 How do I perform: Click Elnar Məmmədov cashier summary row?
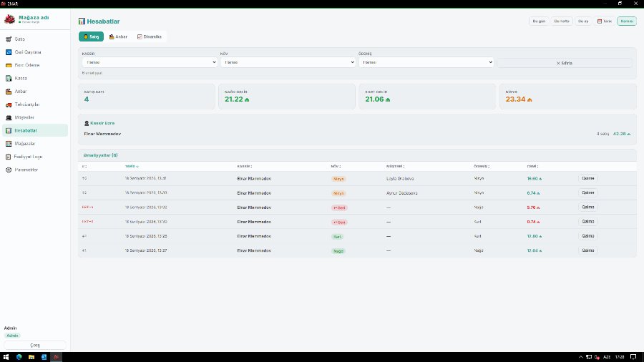point(357,134)
